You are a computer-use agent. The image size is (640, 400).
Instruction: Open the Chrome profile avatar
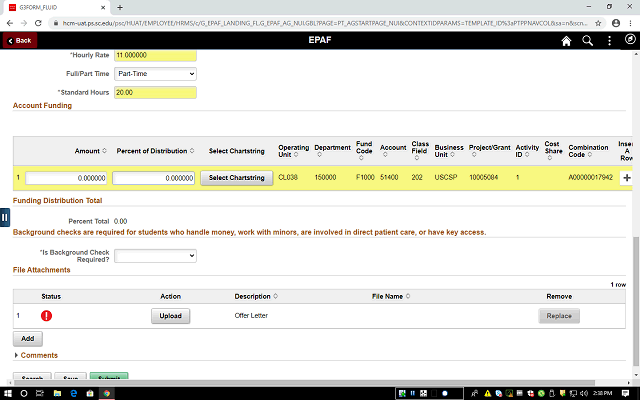click(616, 23)
